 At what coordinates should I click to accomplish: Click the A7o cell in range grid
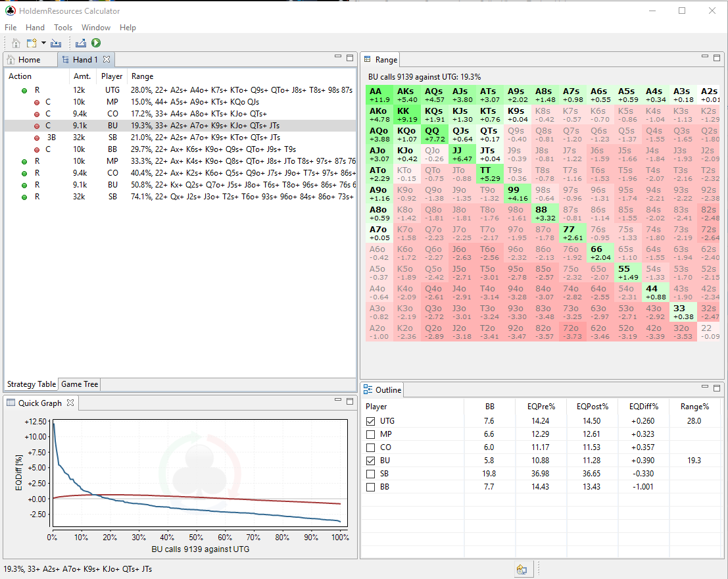click(x=379, y=234)
